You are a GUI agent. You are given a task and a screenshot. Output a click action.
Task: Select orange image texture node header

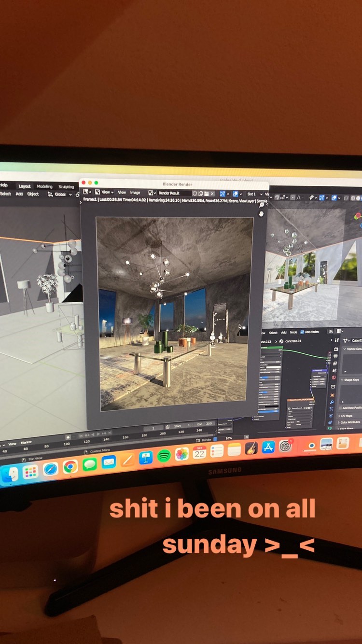click(x=300, y=400)
